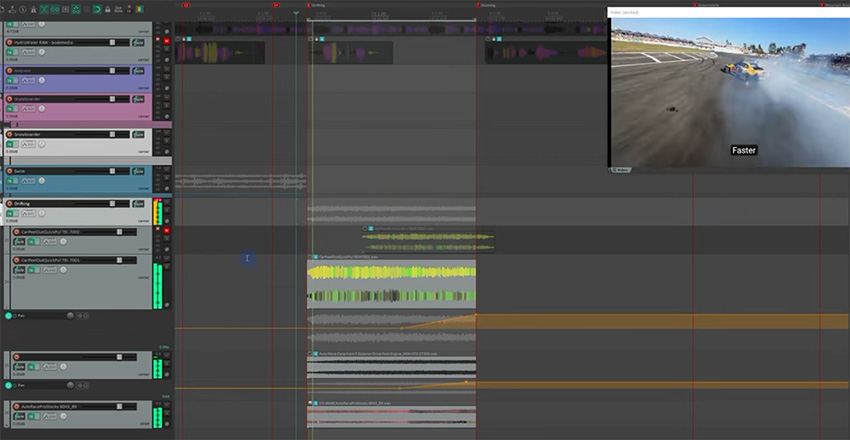The height and width of the screenshot is (440, 850).
Task: Click the HydroWater RAW track volume fader
Action: [112, 42]
